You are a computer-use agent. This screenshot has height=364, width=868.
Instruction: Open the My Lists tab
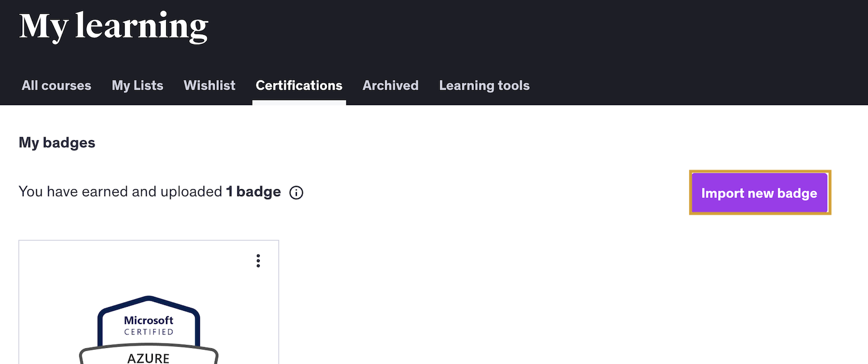(x=137, y=85)
